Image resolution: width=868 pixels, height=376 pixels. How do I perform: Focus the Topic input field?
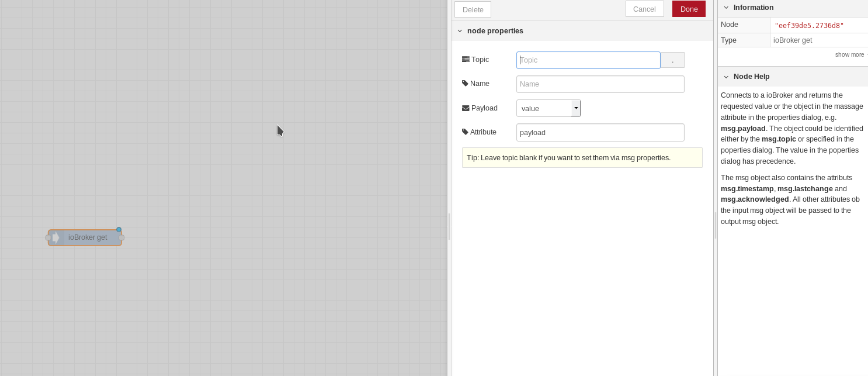[x=588, y=60]
